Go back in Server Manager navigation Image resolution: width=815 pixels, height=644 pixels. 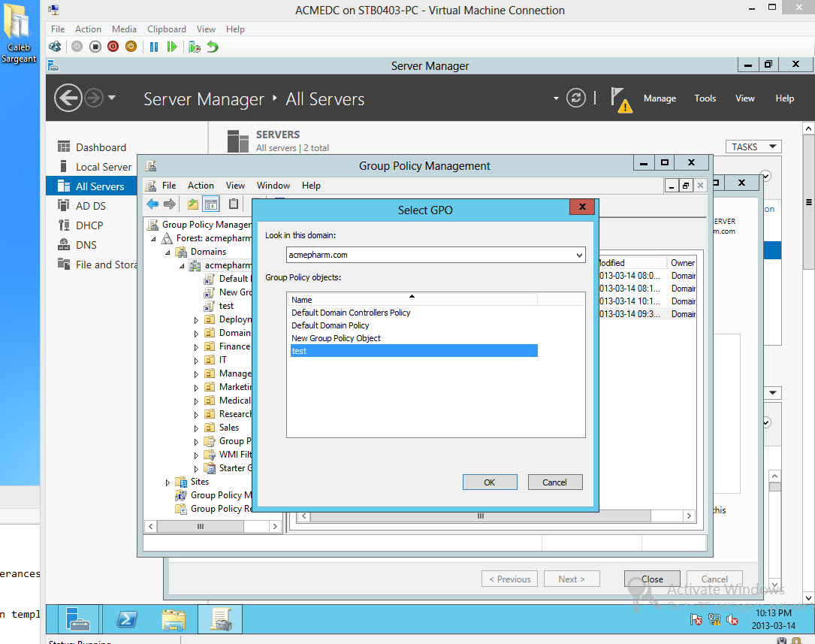tap(68, 98)
